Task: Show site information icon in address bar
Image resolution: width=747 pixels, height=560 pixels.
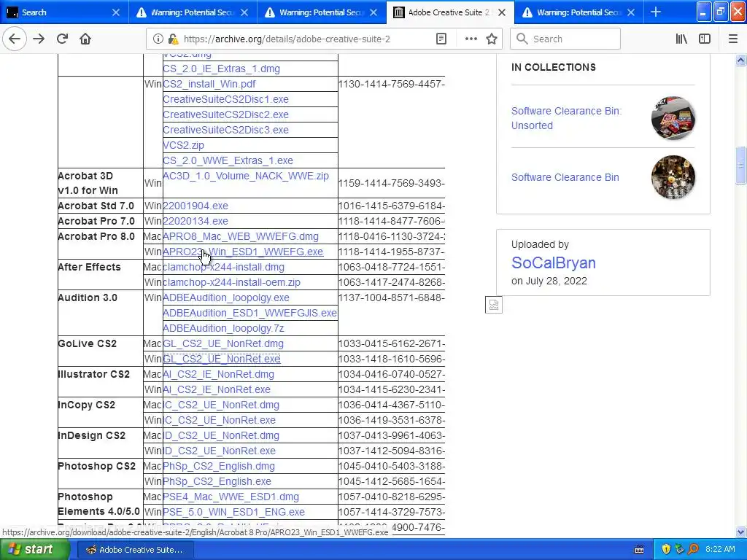Action: point(158,39)
